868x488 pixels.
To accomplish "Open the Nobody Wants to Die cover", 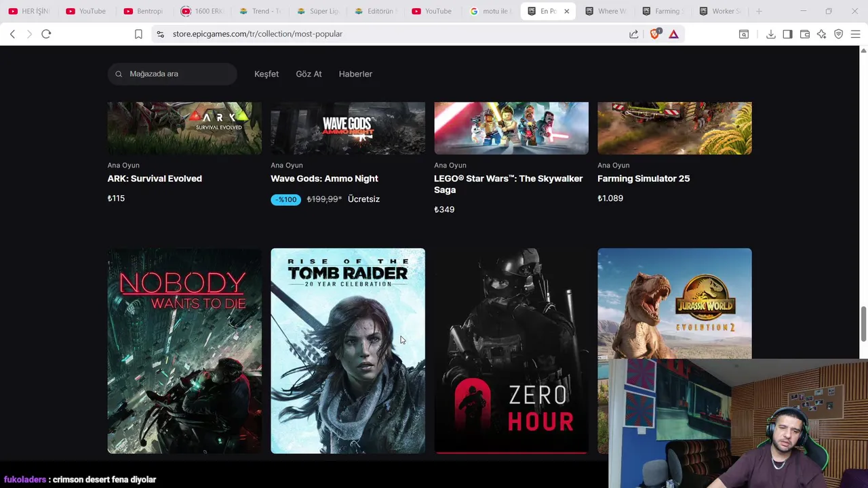I will [184, 350].
